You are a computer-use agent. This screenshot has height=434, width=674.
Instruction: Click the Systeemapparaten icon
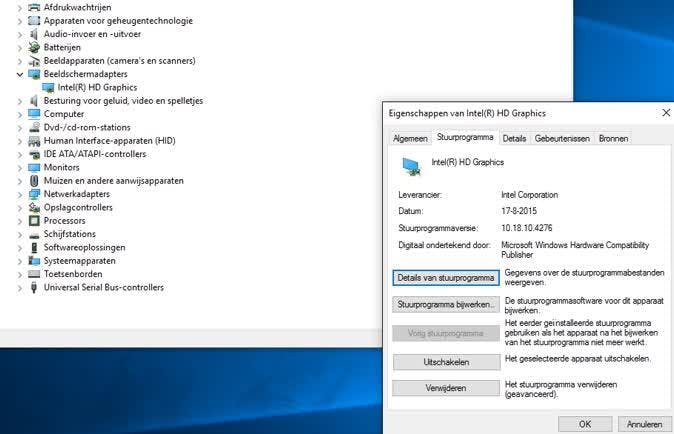pos(34,260)
